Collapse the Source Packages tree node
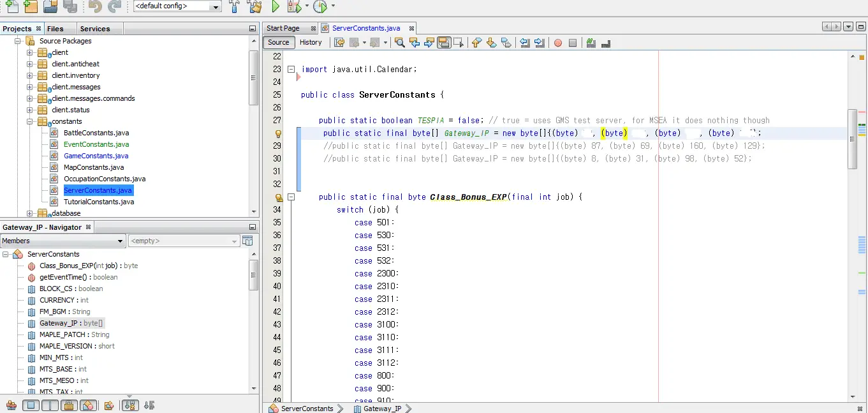The height and width of the screenshot is (413, 868). click(18, 41)
